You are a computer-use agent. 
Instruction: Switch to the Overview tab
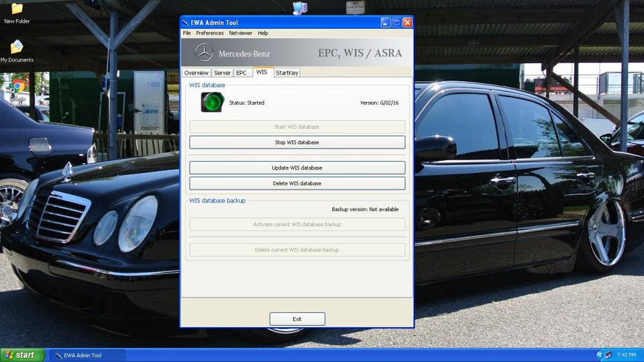pos(197,72)
